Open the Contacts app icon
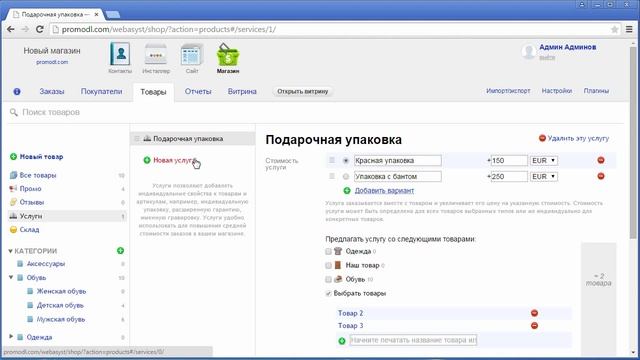 point(120,54)
